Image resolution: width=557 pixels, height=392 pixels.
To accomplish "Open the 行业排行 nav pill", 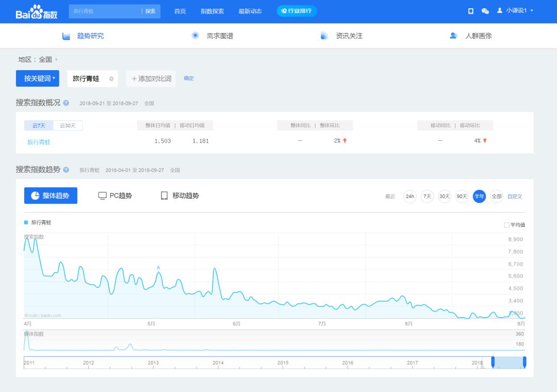I will pos(297,11).
